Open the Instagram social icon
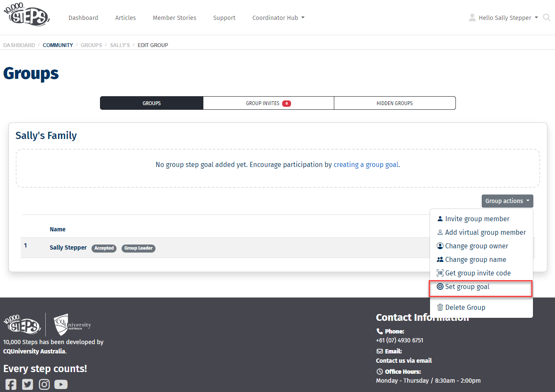The width and height of the screenshot is (555, 392). 44,384
